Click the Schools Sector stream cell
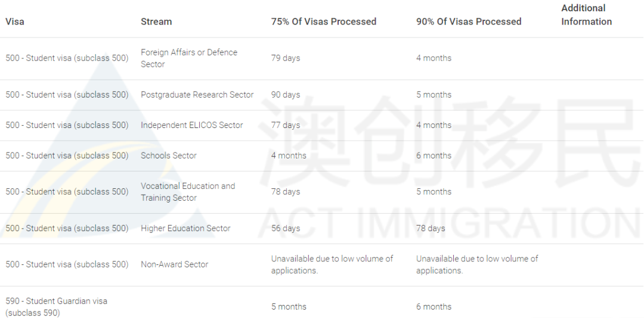The width and height of the screenshot is (644, 318). click(x=169, y=155)
